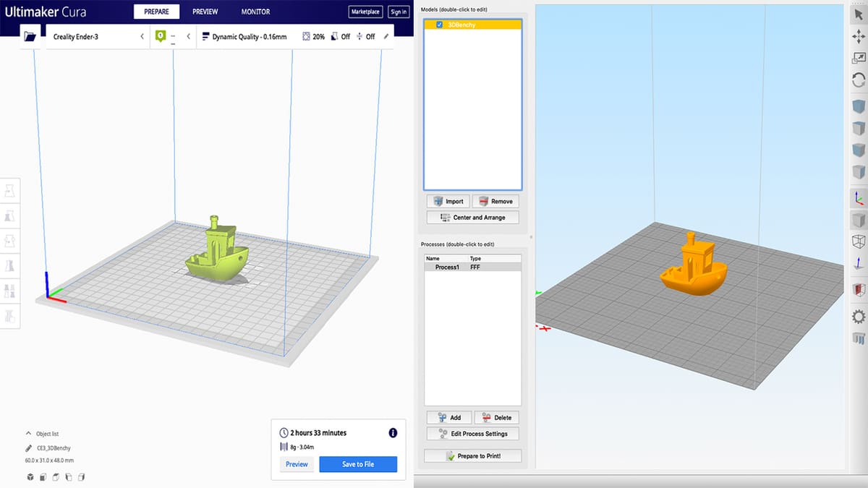
Task: Click the Import button
Action: tap(448, 201)
